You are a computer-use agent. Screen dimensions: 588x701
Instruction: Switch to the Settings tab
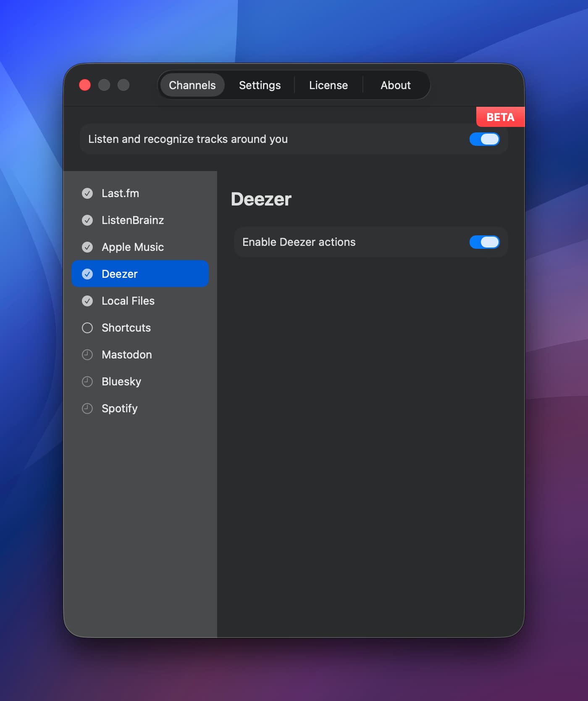[x=260, y=85]
